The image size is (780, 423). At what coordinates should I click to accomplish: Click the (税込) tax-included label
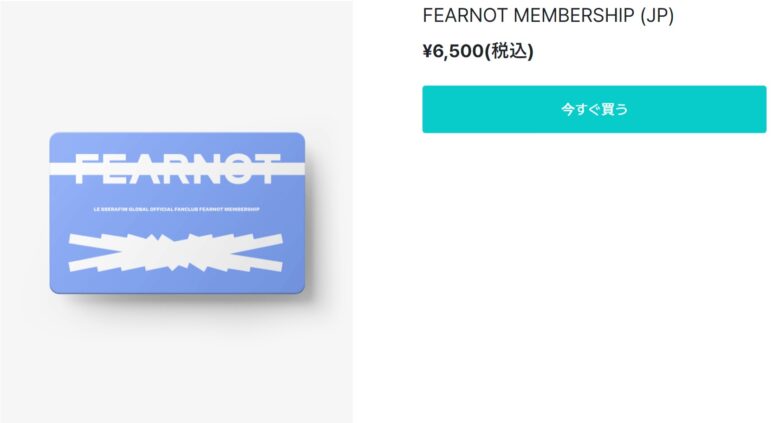(509, 51)
